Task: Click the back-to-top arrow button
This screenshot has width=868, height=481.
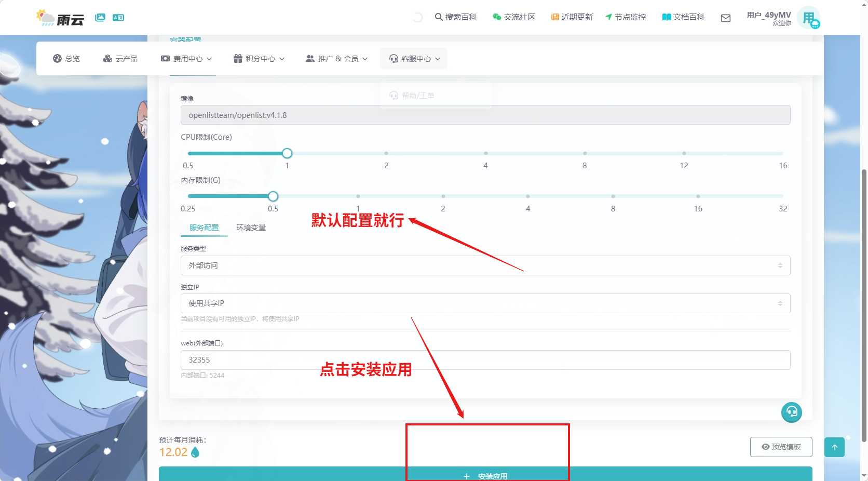Action: coord(834,447)
